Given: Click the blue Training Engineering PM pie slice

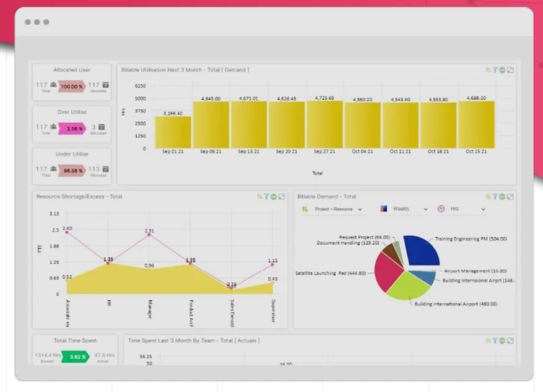Looking at the screenshot, I should coord(422,251).
